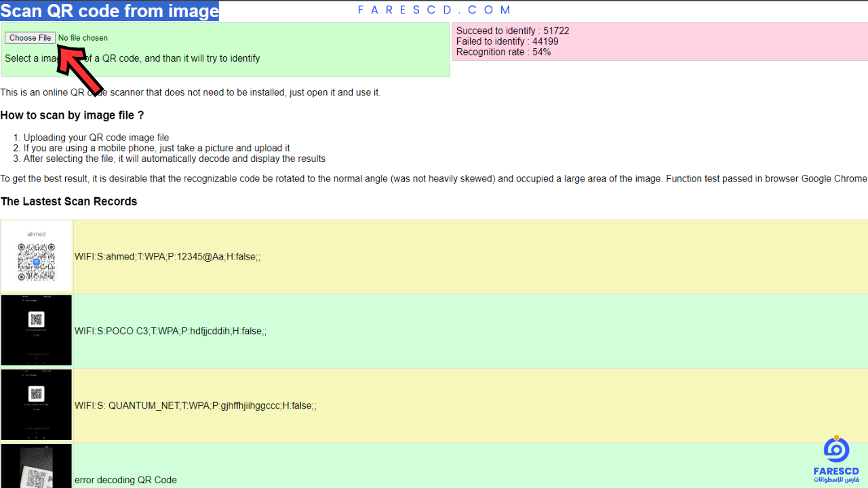Click 'Uploading your QR code image file' step

click(x=96, y=138)
